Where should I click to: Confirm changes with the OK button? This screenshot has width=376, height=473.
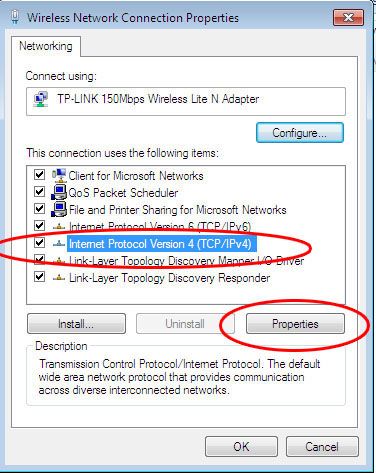[x=241, y=446]
